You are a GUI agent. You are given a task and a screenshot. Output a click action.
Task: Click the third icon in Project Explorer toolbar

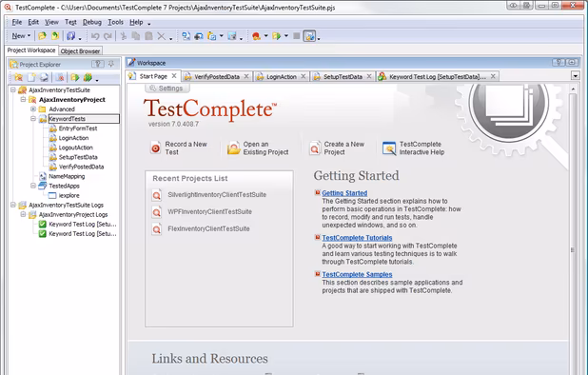click(x=45, y=78)
